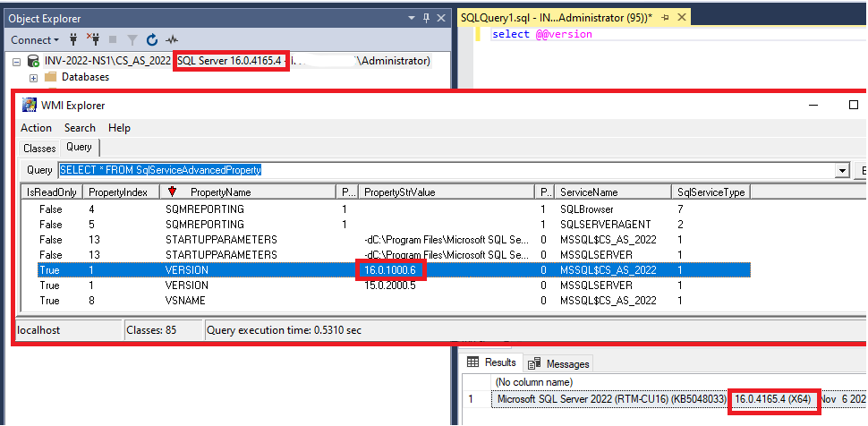
Task: Collapse the INV-2022-NS1\CS_AS_2022 server node
Action: [x=15, y=61]
